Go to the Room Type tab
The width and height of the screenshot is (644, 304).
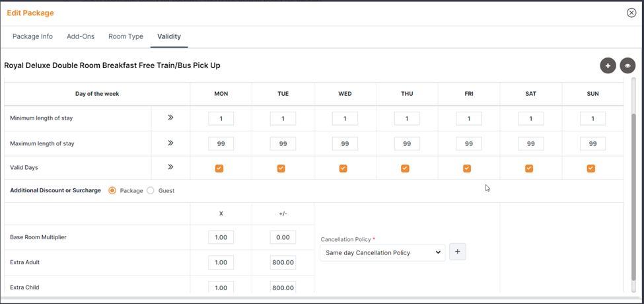coord(125,36)
